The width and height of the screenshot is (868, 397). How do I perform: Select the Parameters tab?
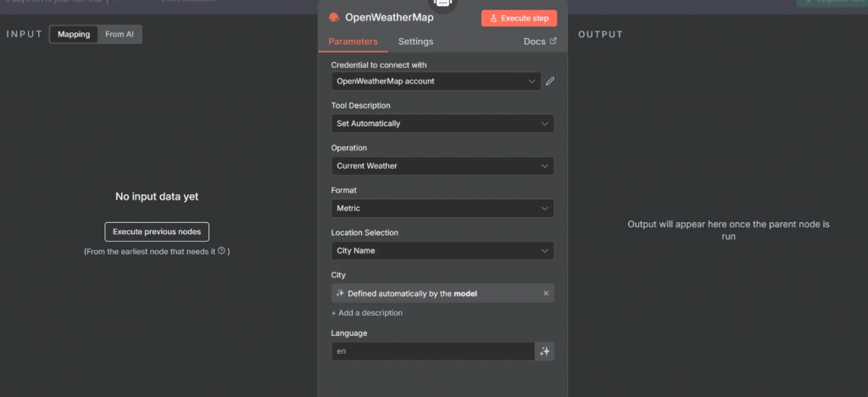click(353, 42)
